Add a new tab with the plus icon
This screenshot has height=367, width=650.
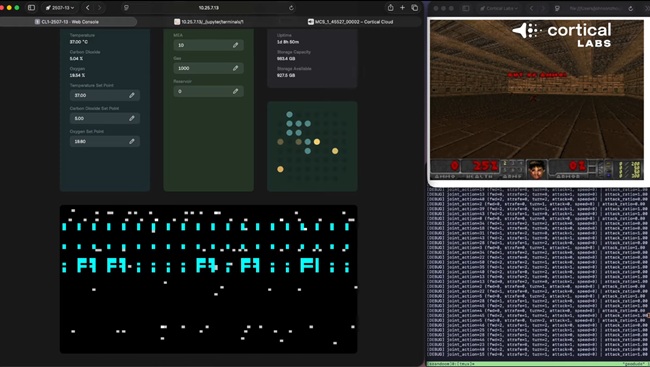[402, 7]
